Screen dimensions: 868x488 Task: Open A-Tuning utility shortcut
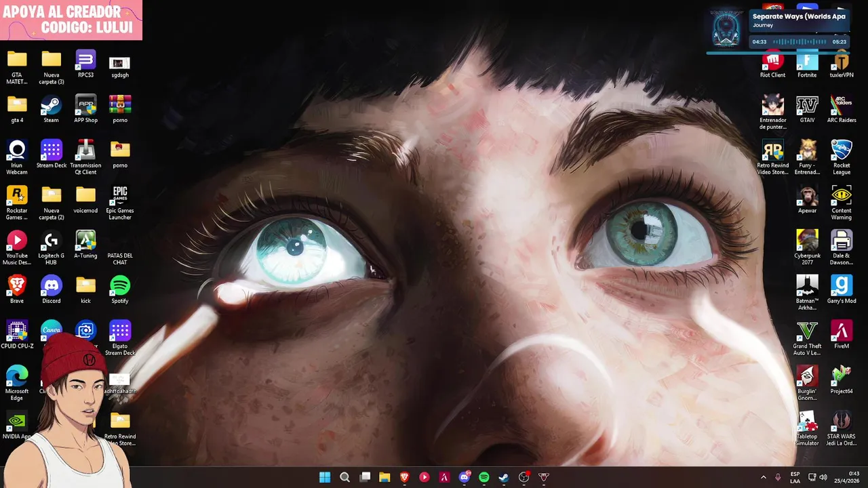tap(85, 245)
